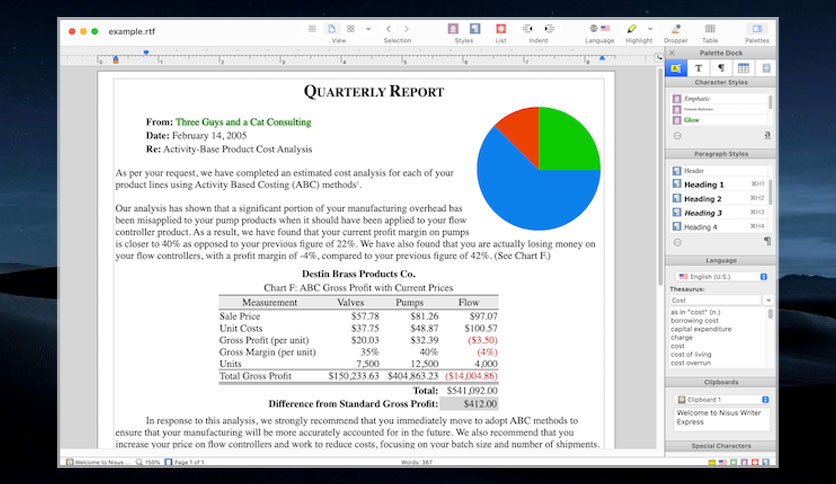Click the Thesaurus 'Cost' input field
The height and width of the screenshot is (484, 836).
click(x=715, y=300)
